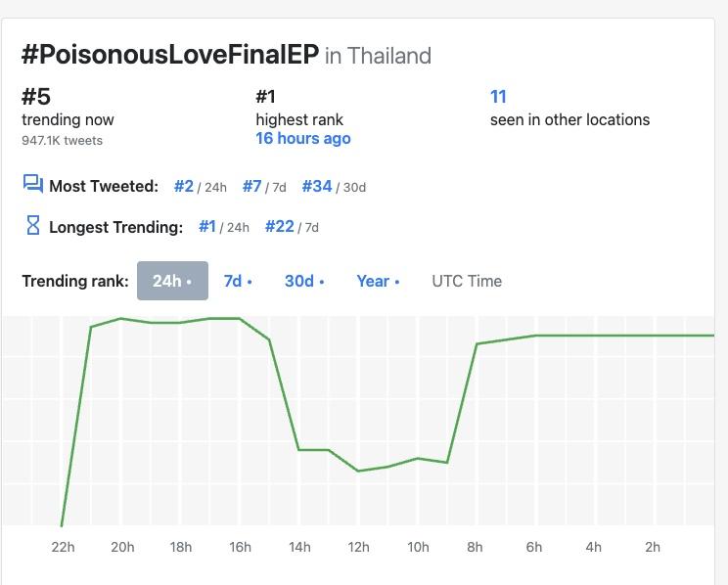Open the #2 Most Tweeted 24h ranking
The width and height of the screenshot is (728, 585).
184,186
